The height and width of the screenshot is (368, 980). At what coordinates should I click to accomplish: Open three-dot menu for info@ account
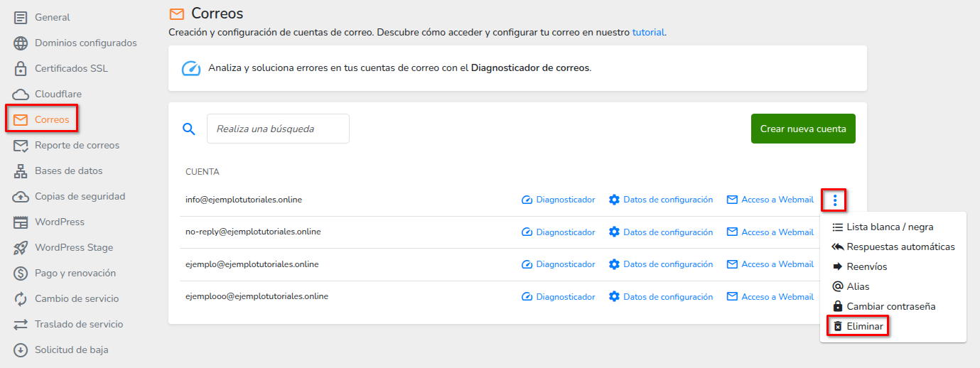(834, 201)
